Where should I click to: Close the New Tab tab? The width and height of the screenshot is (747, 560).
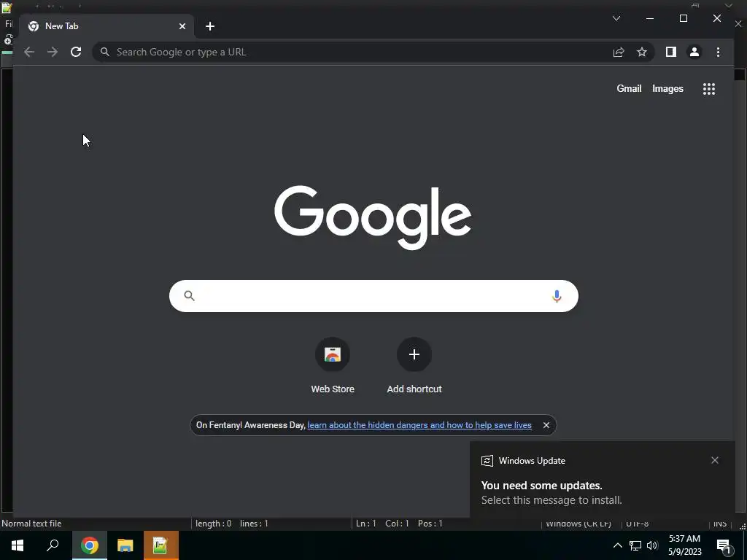(182, 26)
